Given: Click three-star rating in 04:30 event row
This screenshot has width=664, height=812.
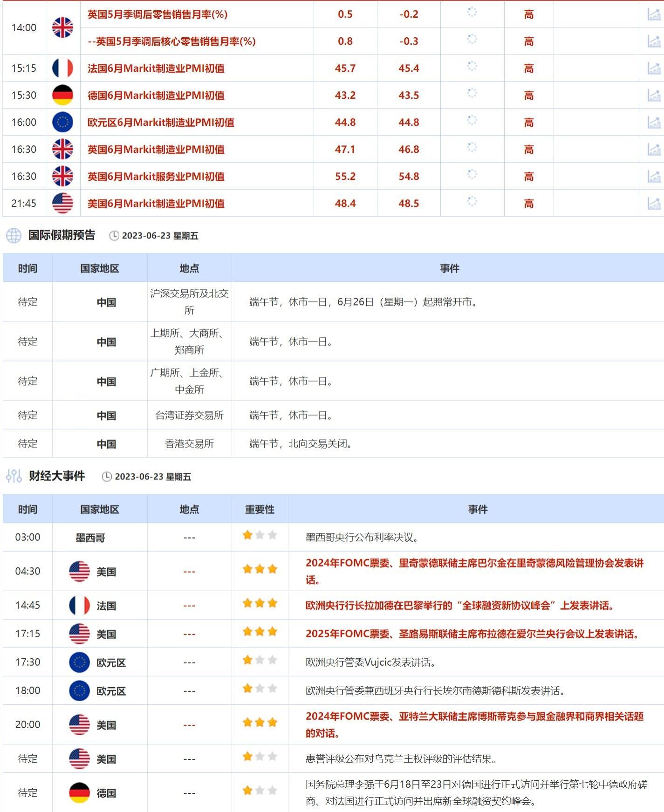Looking at the screenshot, I should (x=260, y=569).
